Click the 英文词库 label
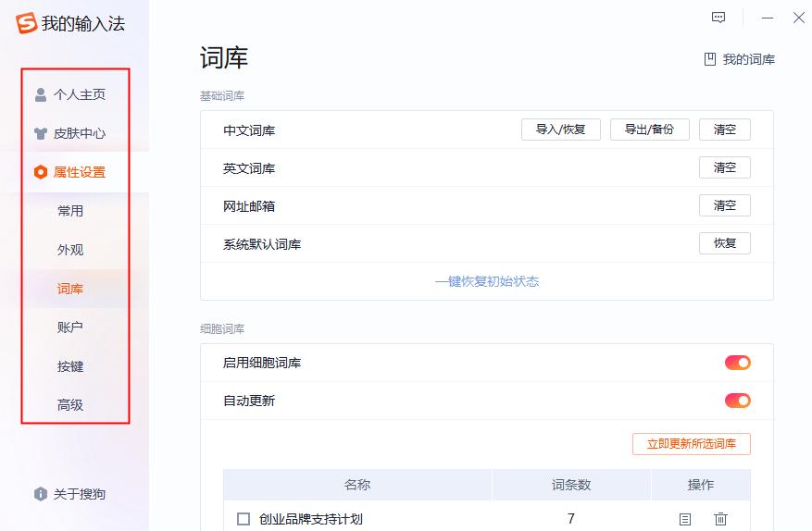Screen dimensions: 812x531 249,168
